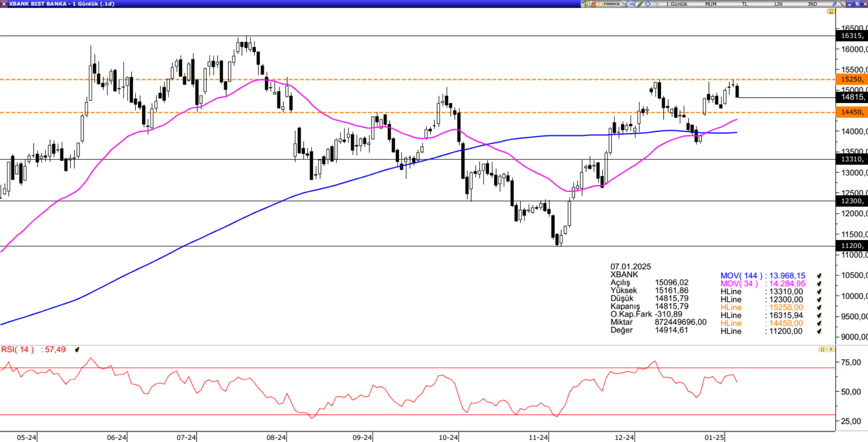Click the orange 15250 price level tag

[x=852, y=79]
